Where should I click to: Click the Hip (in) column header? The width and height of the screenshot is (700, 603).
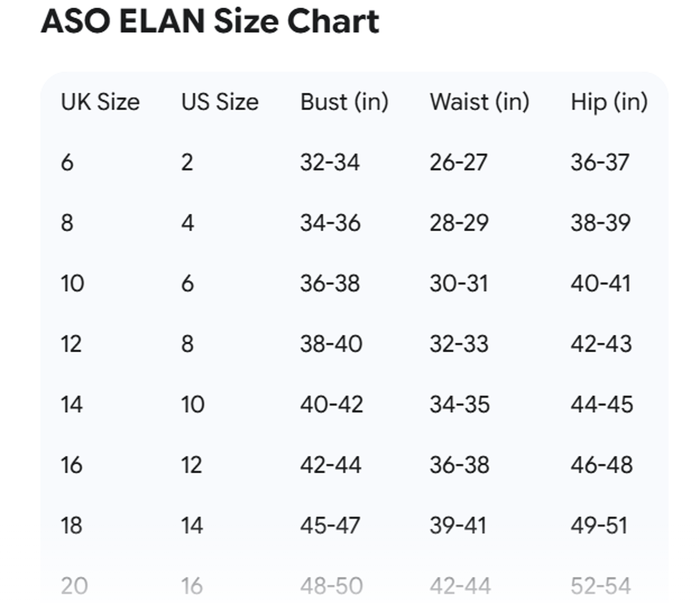click(x=609, y=102)
